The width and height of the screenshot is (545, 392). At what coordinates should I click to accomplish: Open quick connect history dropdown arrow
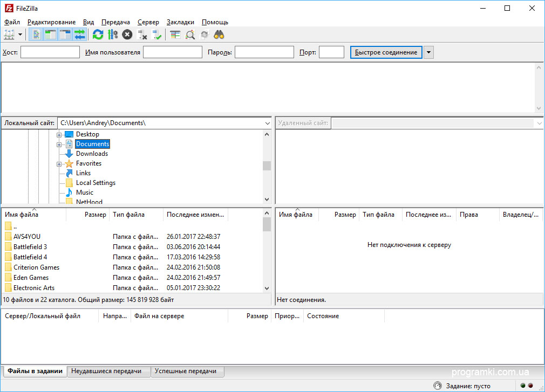tap(428, 52)
